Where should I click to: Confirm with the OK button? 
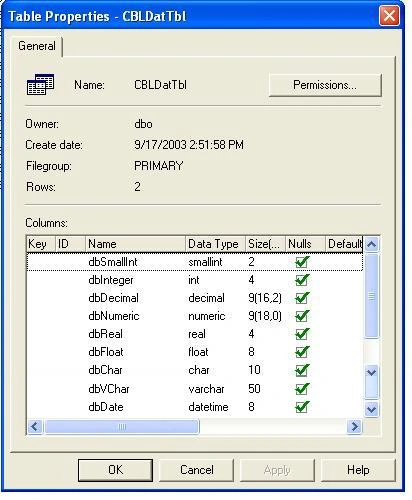115,470
